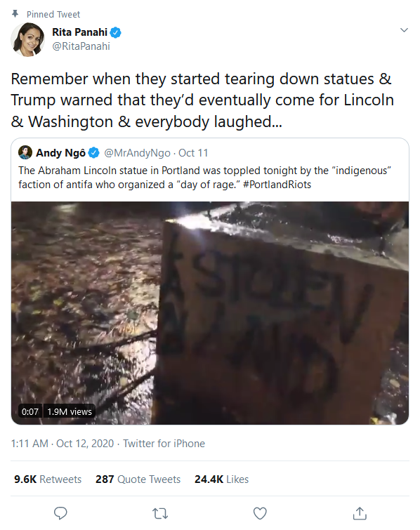
Task: Open the #PortlandRiots hashtag
Action: coord(277,185)
